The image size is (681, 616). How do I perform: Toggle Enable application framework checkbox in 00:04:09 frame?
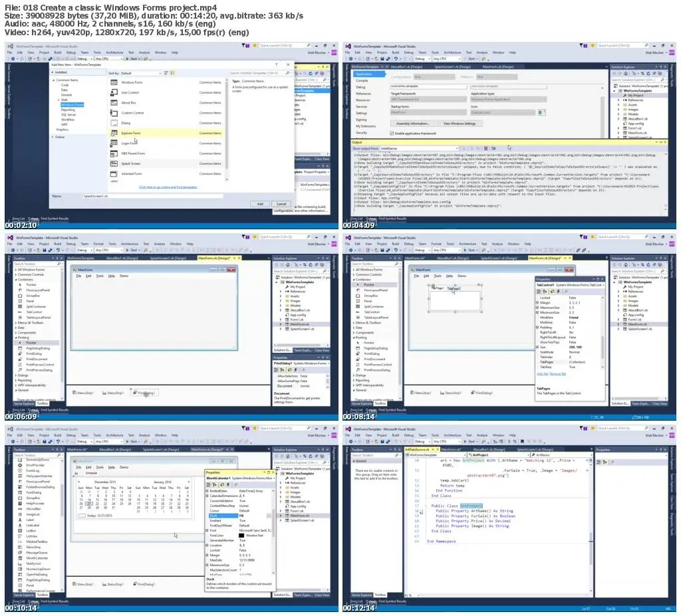coord(392,134)
